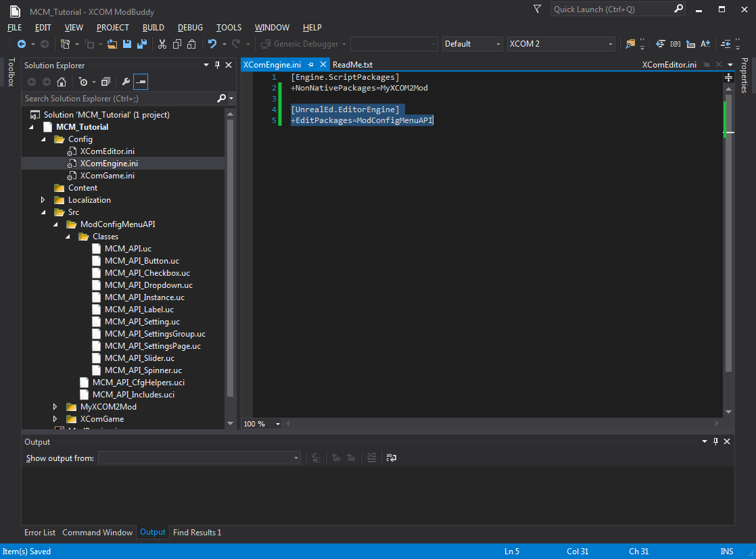This screenshot has height=559, width=756.
Task: Click Collapse All icon in Solution Explorer
Action: (105, 82)
